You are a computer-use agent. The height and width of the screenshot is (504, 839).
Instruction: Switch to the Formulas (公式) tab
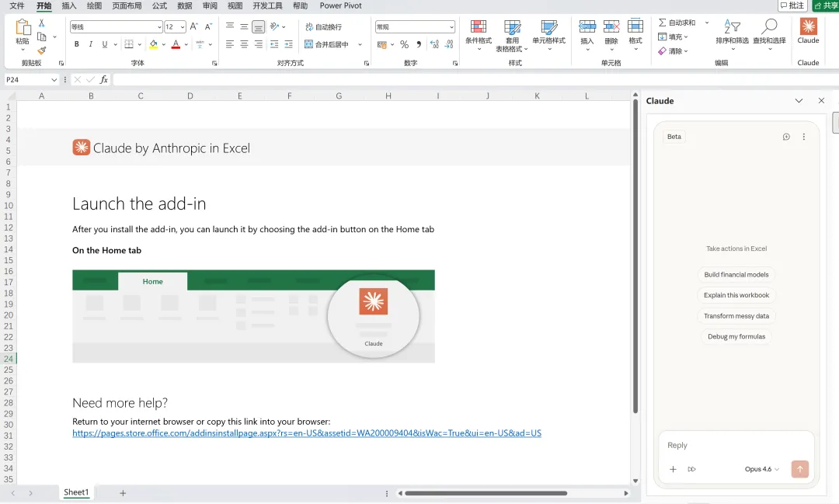tap(159, 6)
